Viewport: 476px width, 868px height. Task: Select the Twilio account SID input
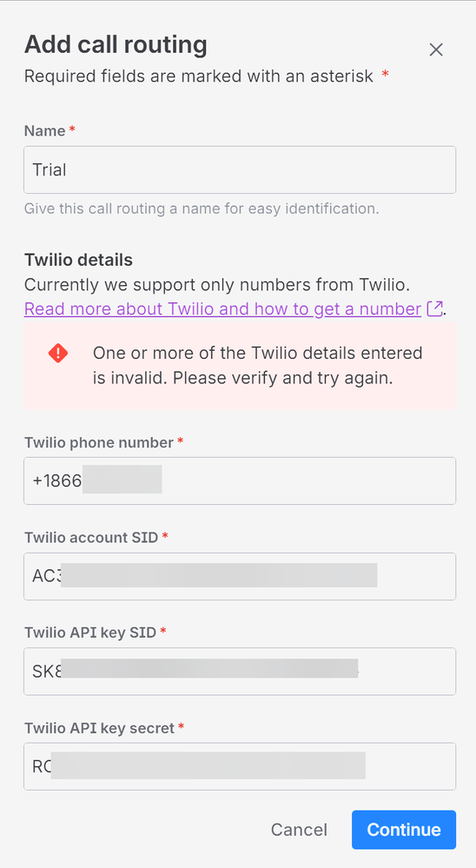click(x=240, y=576)
